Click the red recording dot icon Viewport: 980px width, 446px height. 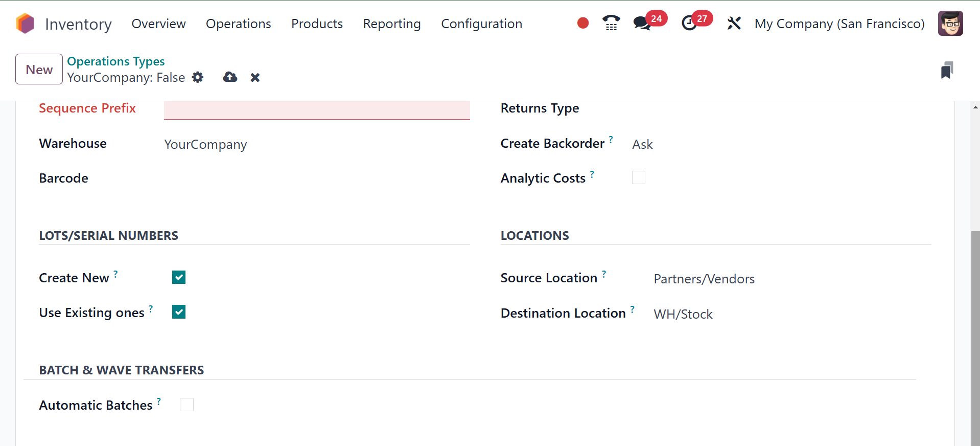(x=583, y=23)
